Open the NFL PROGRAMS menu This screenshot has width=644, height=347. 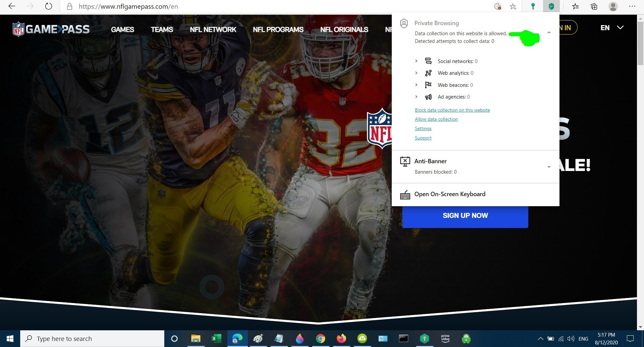tap(278, 30)
